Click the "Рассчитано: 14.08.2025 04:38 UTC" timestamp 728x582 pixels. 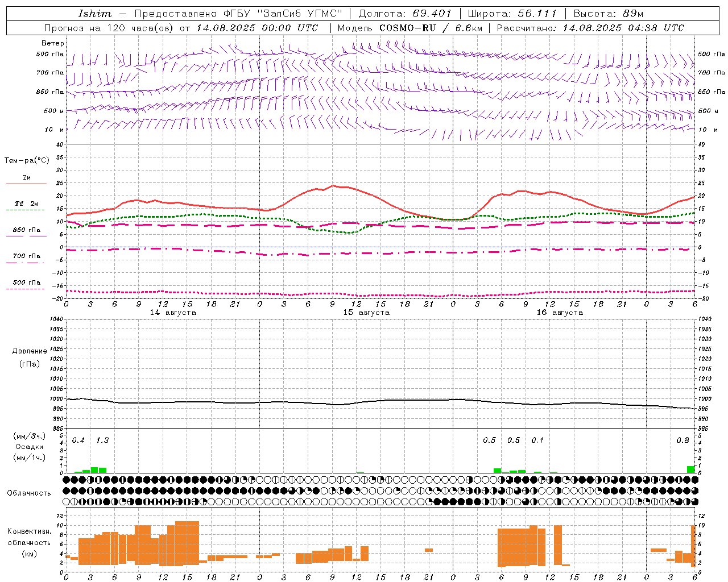click(x=590, y=28)
